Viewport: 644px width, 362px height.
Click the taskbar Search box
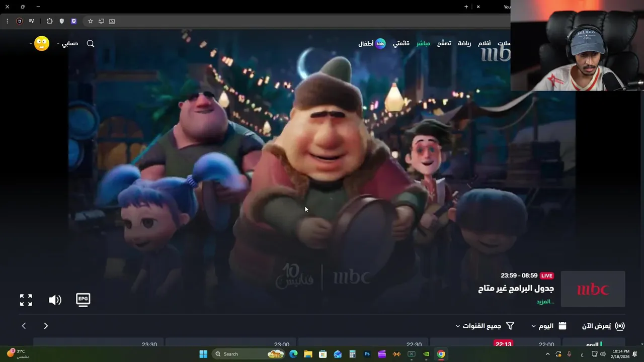tap(249, 354)
